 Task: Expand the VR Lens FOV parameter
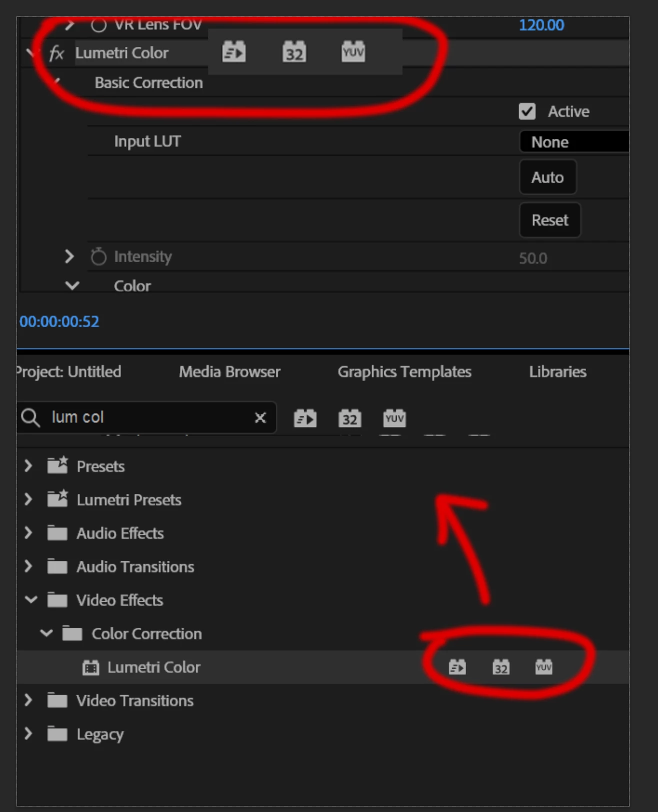click(69, 24)
